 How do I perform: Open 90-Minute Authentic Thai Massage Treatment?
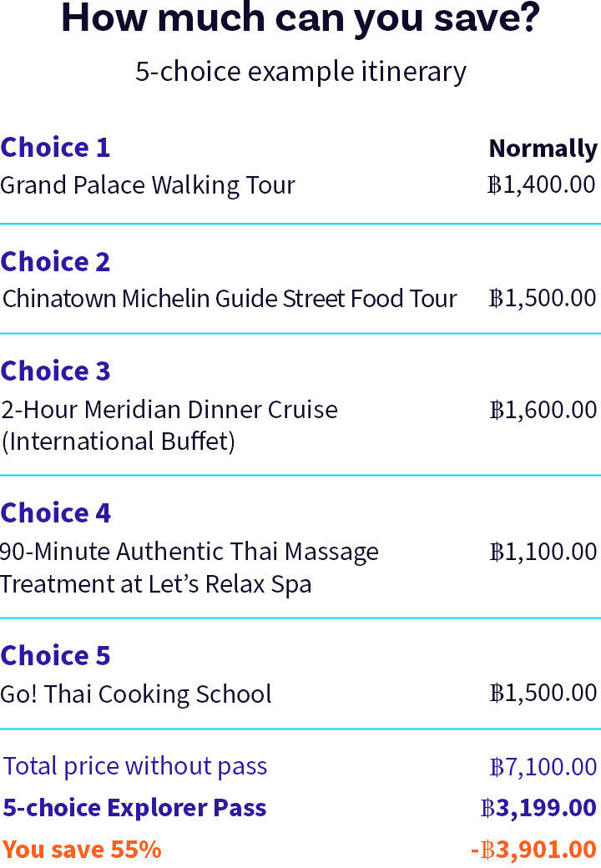(x=189, y=568)
